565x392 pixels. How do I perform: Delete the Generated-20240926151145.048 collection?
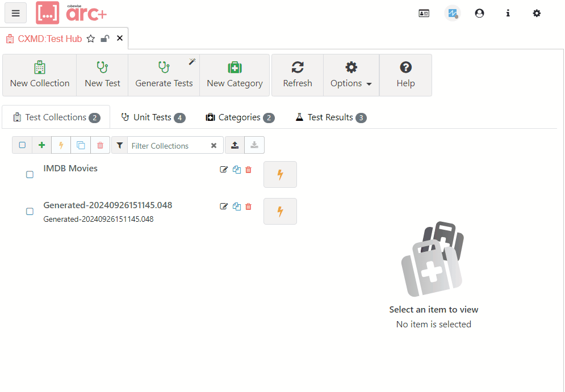[248, 206]
